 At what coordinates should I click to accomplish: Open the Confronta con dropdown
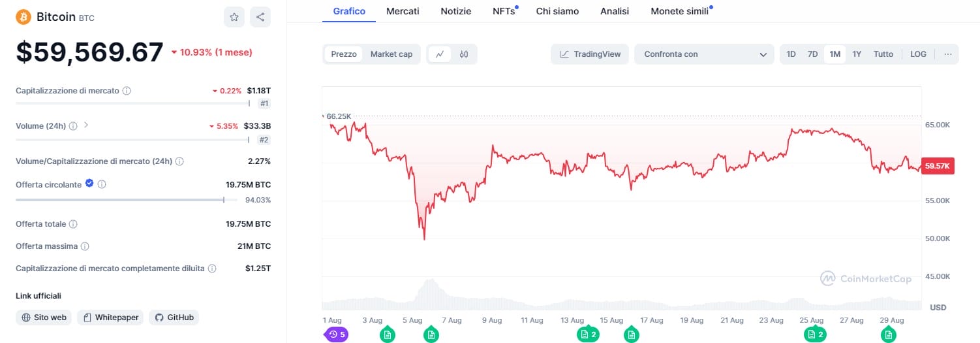[705, 54]
